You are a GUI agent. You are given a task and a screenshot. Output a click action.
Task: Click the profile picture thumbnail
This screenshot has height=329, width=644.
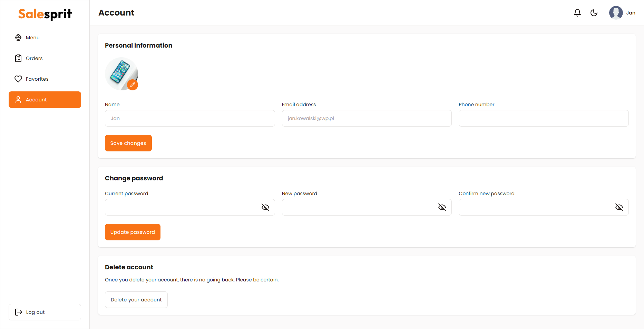(x=121, y=74)
